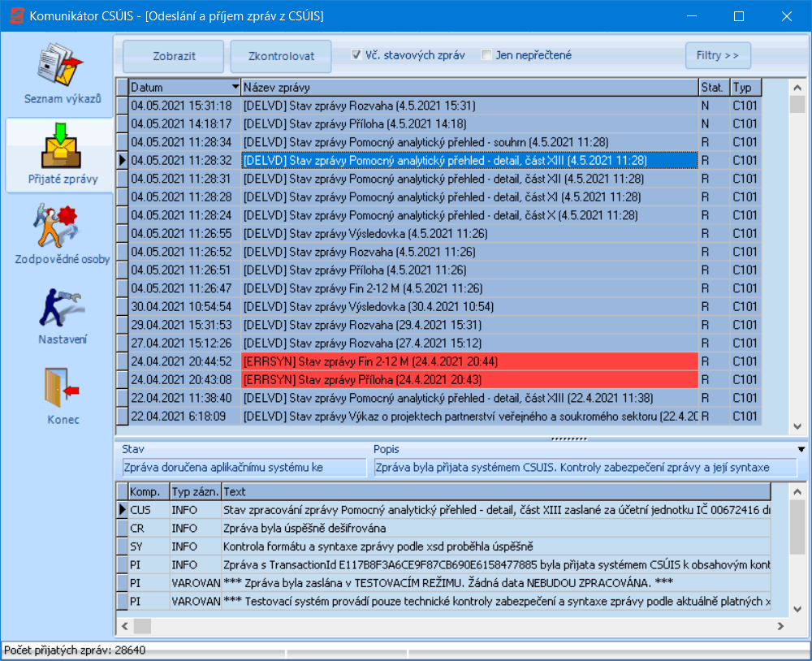The height and width of the screenshot is (661, 812).
Task: Click horizontal scrollbar right arrow in log panel
Action: point(780,626)
